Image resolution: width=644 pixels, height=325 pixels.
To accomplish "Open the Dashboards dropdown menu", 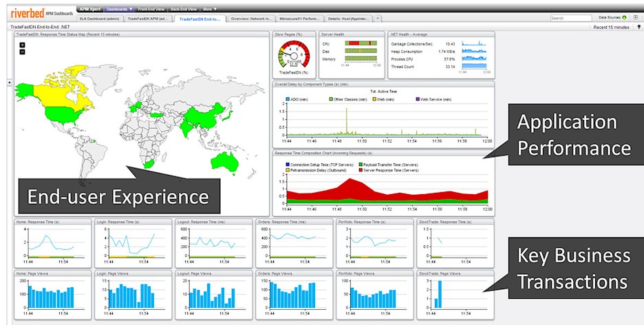I will [x=120, y=9].
